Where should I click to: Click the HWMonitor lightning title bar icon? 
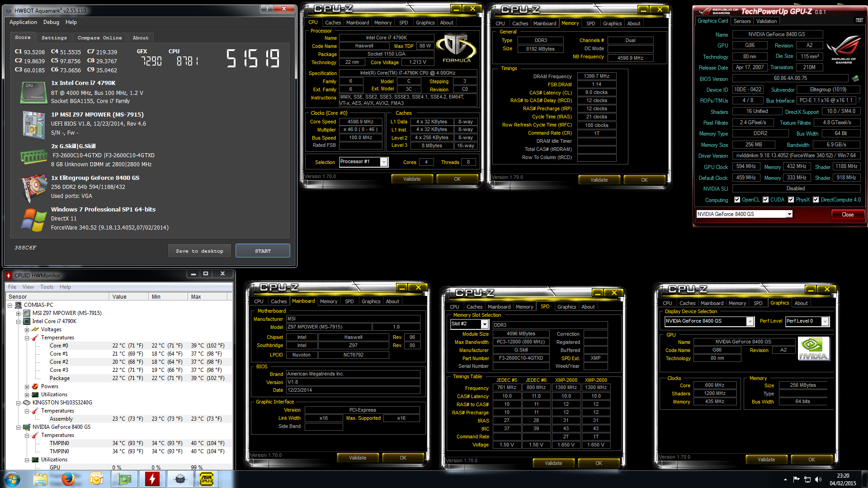9,275
